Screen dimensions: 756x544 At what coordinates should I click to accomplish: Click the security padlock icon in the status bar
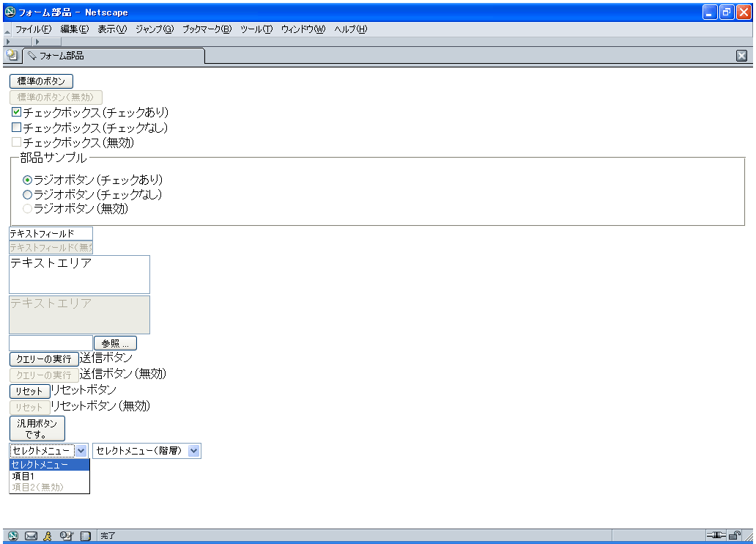point(734,536)
